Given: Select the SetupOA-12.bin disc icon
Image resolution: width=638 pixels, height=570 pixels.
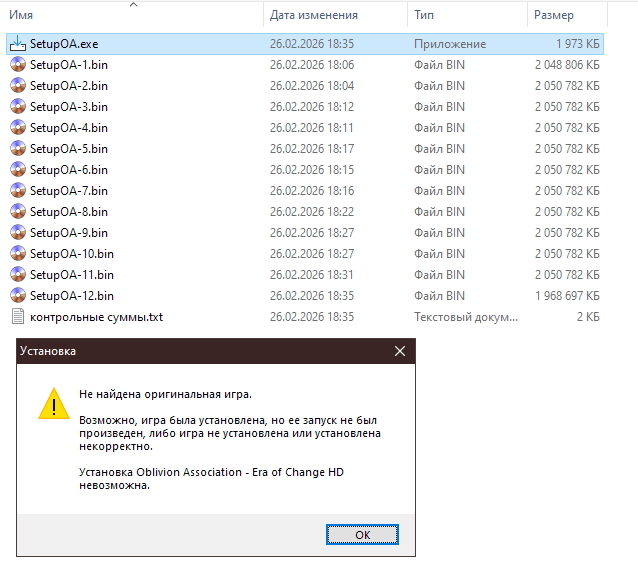Looking at the screenshot, I should click(18, 296).
